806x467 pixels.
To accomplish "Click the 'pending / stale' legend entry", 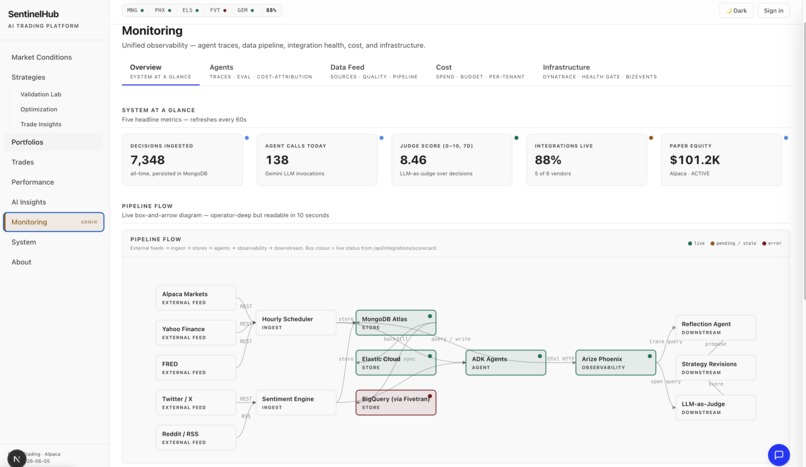I will (733, 244).
